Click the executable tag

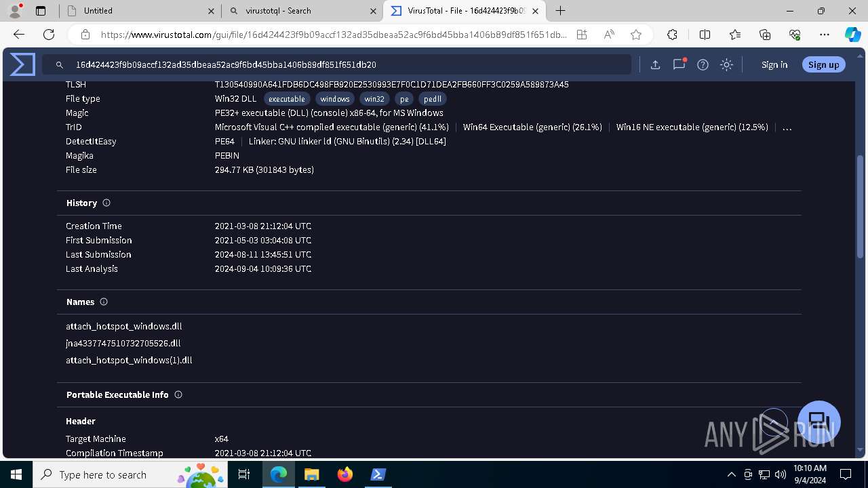point(287,99)
